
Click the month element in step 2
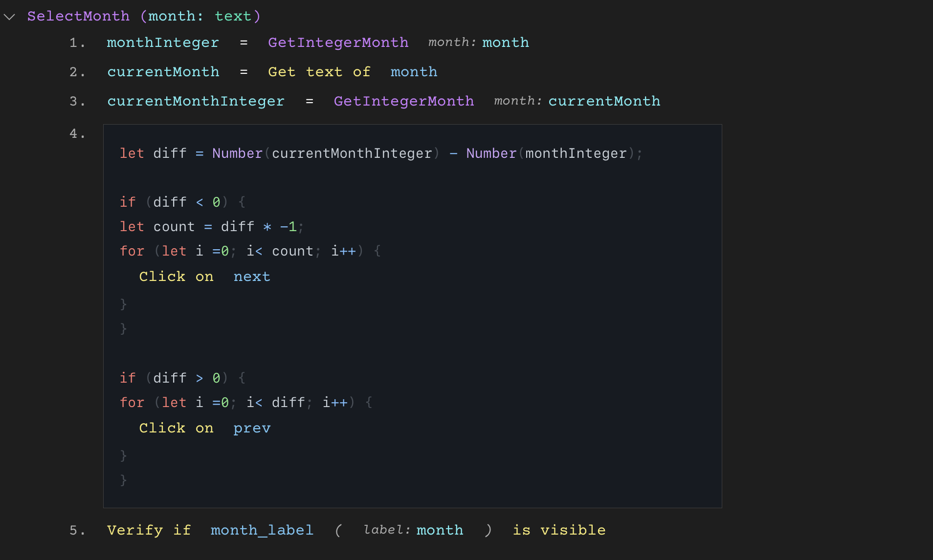(x=413, y=72)
